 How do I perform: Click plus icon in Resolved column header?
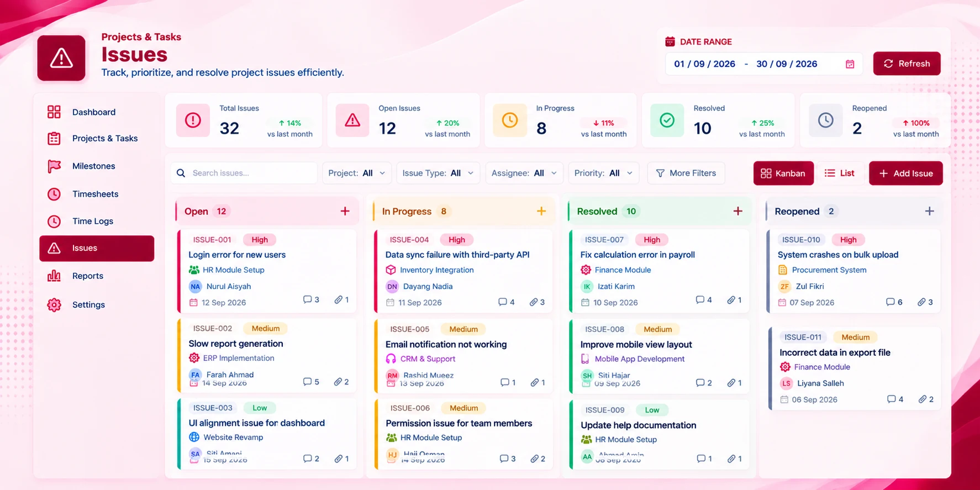[737, 211]
